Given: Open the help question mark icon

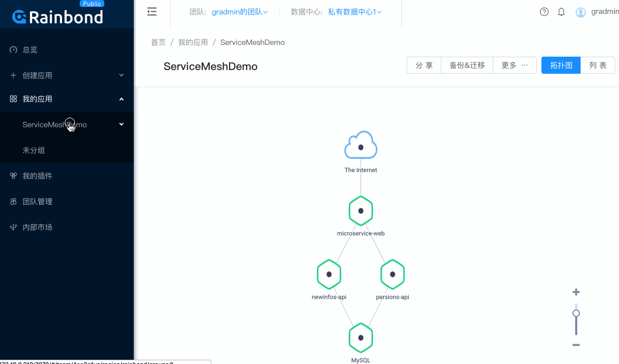Looking at the screenshot, I should 544,11.
